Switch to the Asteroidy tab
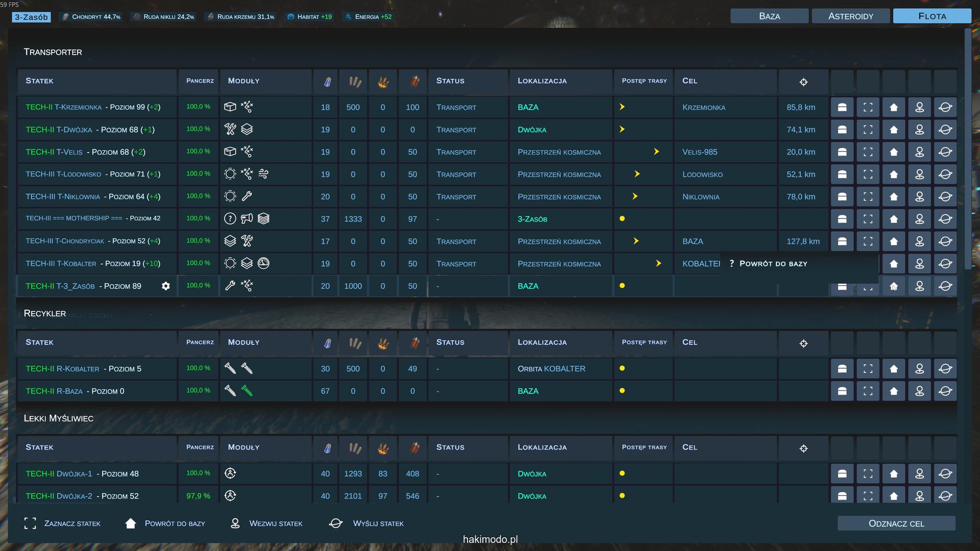 [x=850, y=16]
